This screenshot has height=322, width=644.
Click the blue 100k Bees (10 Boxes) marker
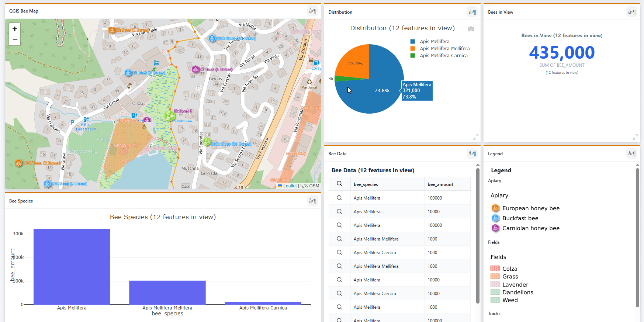coord(212,38)
